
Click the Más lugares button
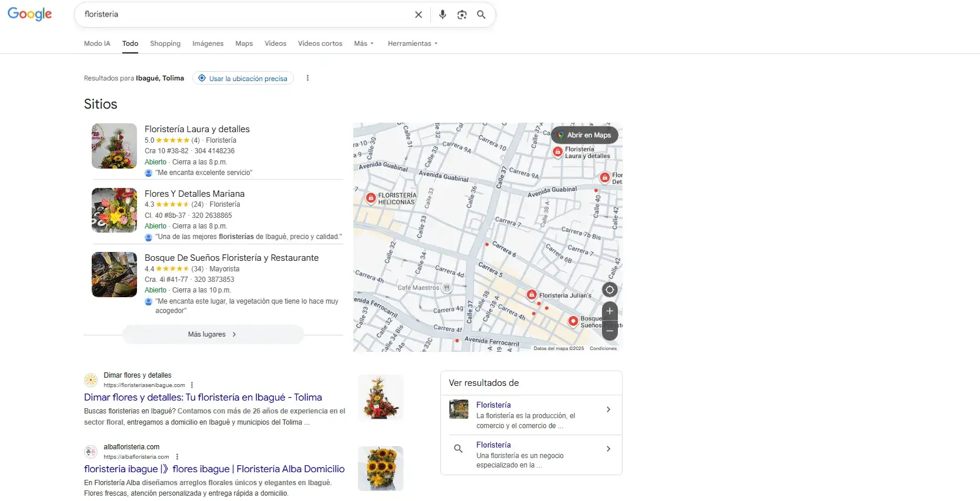coord(213,334)
